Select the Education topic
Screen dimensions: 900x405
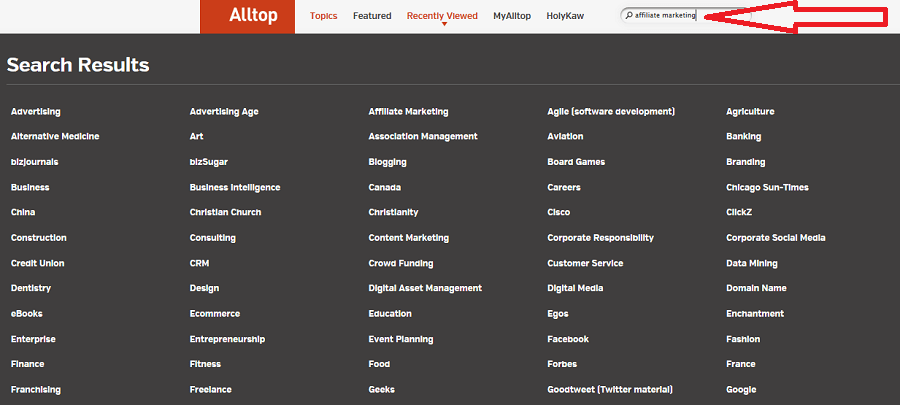coord(390,314)
